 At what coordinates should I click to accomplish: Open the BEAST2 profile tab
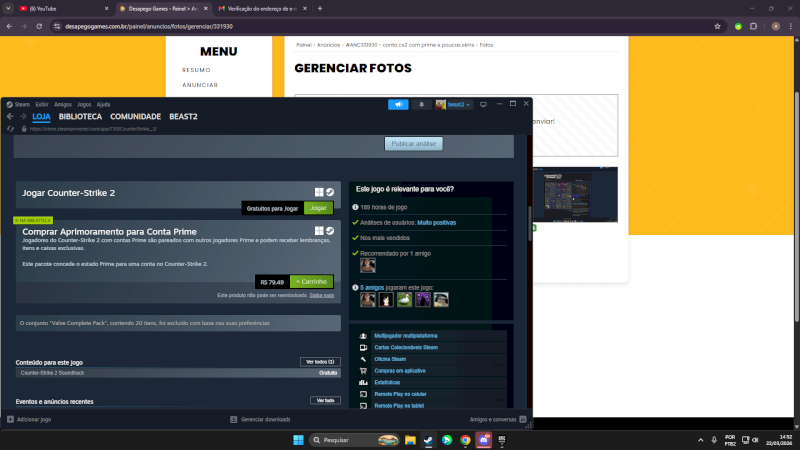(183, 117)
